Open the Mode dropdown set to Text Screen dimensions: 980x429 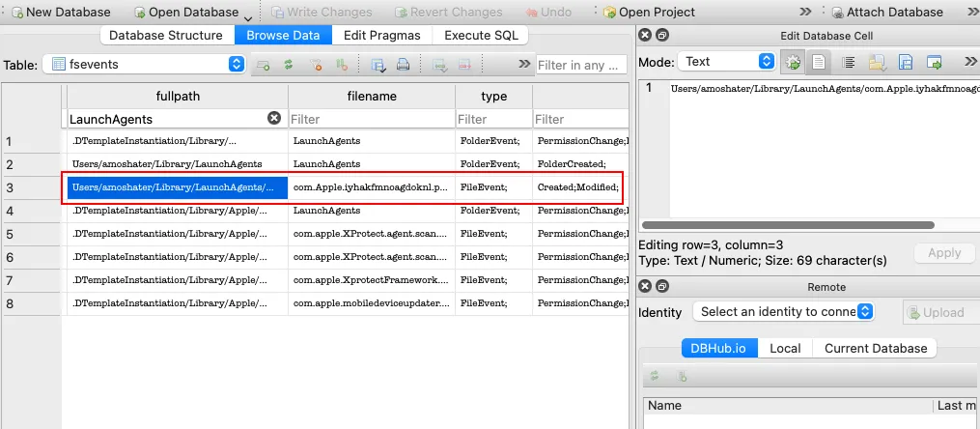[726, 61]
